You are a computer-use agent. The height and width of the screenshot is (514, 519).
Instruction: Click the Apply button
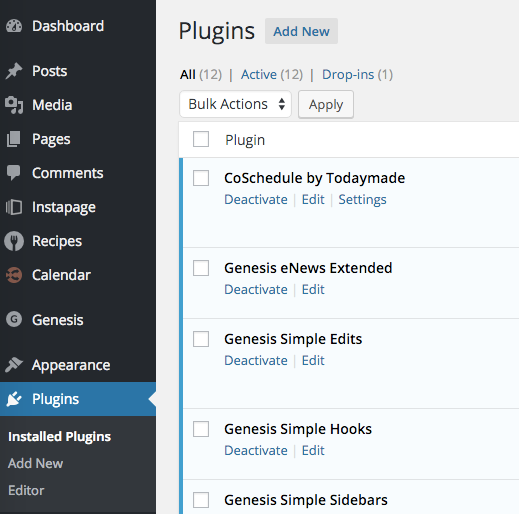point(326,104)
